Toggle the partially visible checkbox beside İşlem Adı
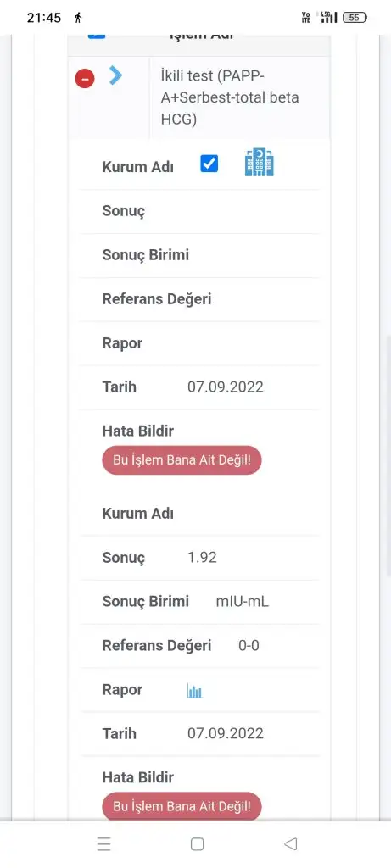This screenshot has height=868, width=391. pos(96,36)
